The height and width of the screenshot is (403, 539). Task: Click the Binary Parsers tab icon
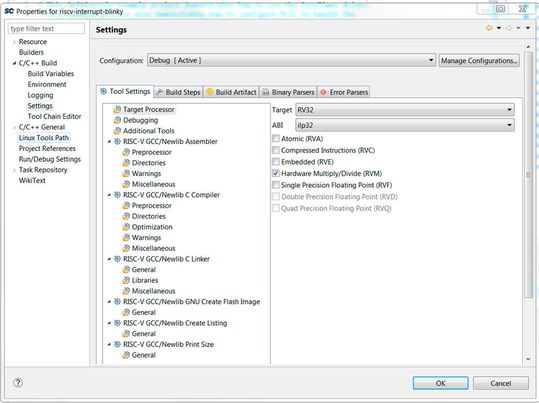pos(266,92)
